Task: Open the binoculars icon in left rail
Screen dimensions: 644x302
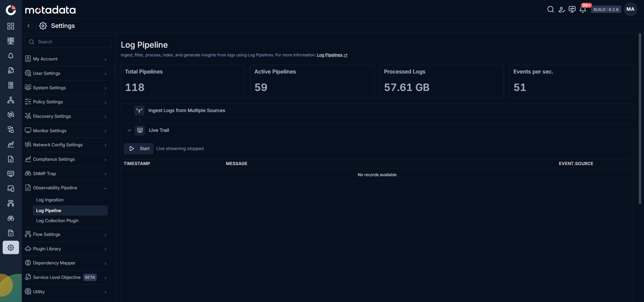Action: click(x=11, y=218)
